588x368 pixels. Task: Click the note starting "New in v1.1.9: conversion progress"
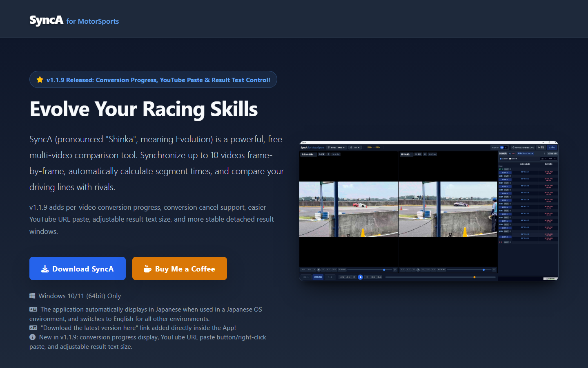click(x=148, y=342)
